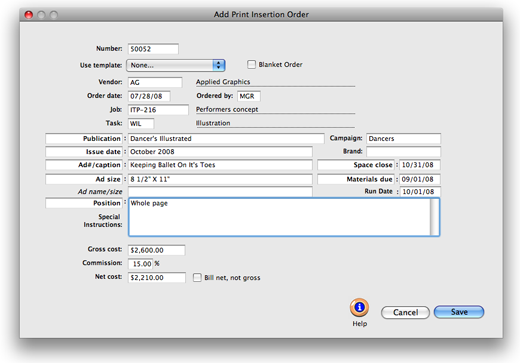Edit the Materials due label field
The height and width of the screenshot is (363, 520).
coord(356,179)
